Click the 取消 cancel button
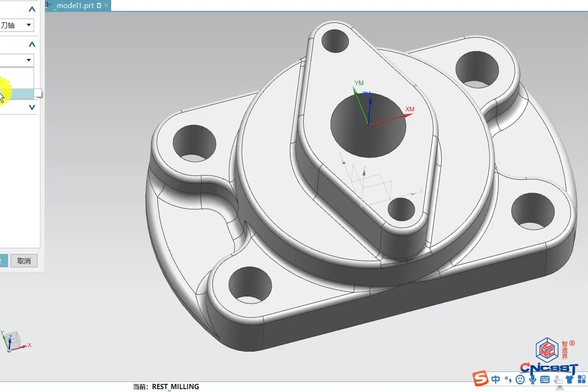The image size is (588, 392). pyautogui.click(x=24, y=261)
